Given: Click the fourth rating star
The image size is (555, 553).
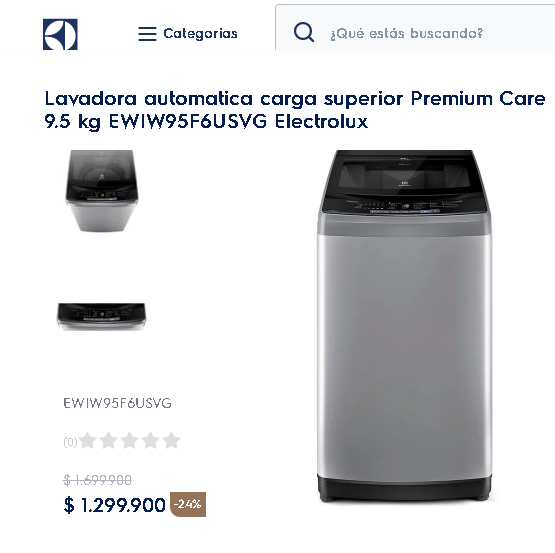Looking at the screenshot, I should [x=150, y=440].
